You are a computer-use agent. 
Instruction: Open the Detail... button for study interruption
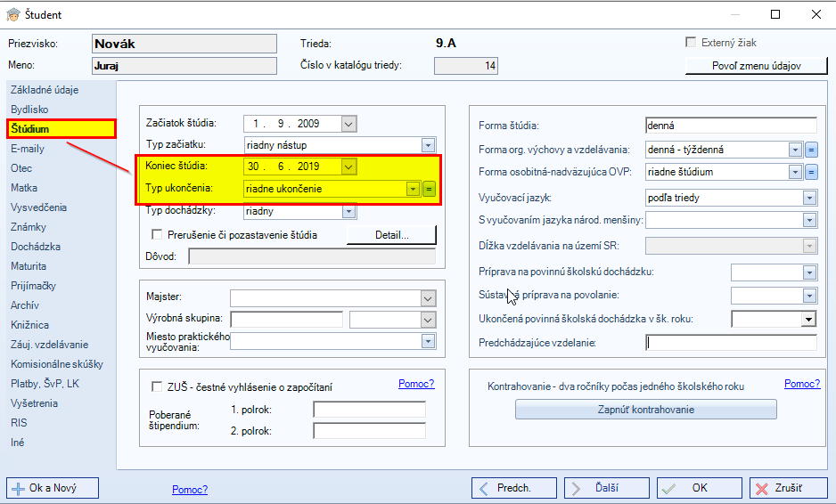click(391, 235)
